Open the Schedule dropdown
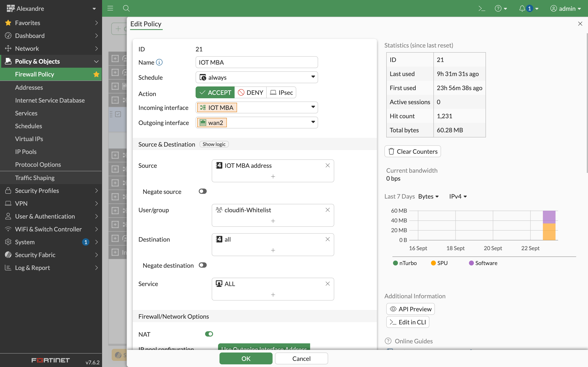The height and width of the screenshot is (367, 588). click(313, 77)
